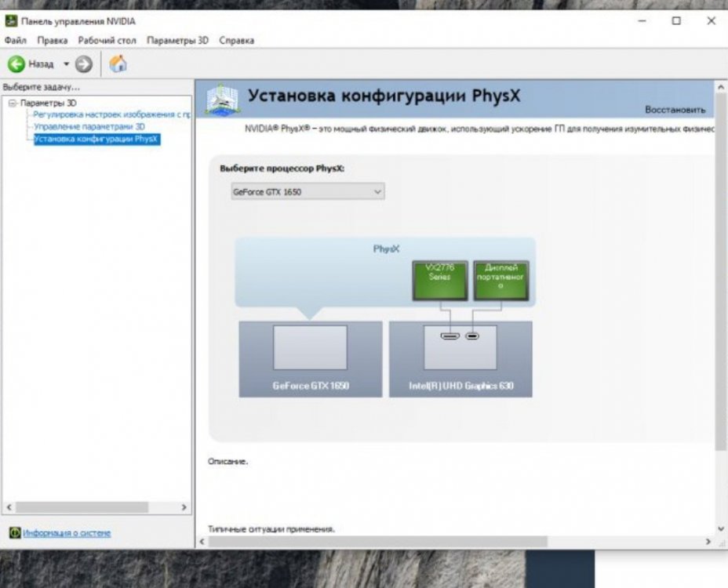The height and width of the screenshot is (588, 728).
Task: Click the PhysX configuration header icon
Action: [222, 100]
